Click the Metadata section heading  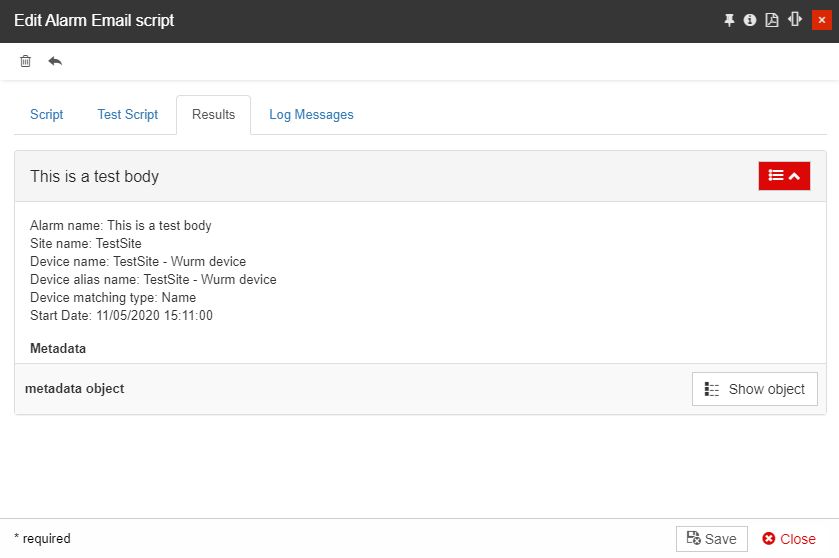58,349
